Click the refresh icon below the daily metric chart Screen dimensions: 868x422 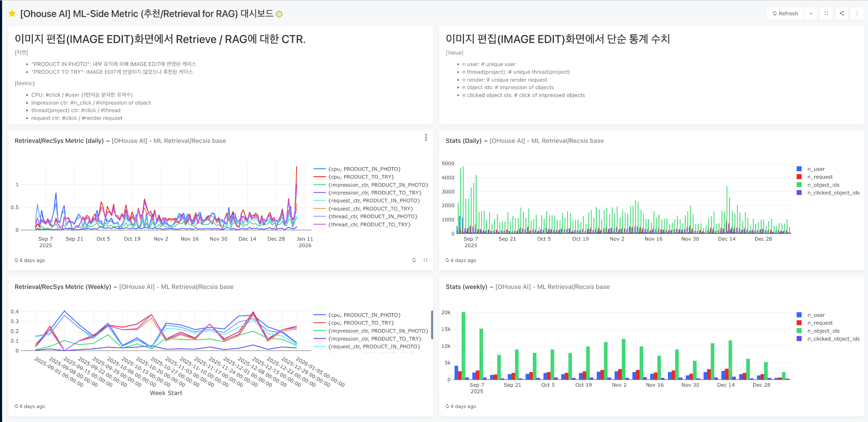pyautogui.click(x=414, y=260)
